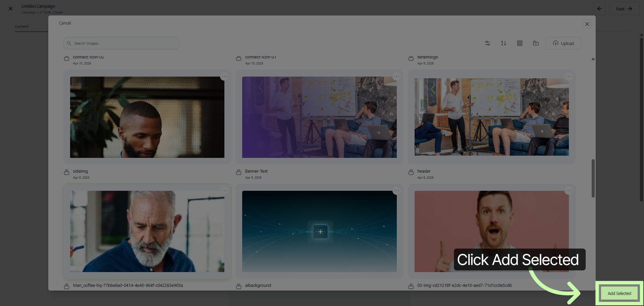Select the Man_coffee thumbnail

click(x=147, y=231)
